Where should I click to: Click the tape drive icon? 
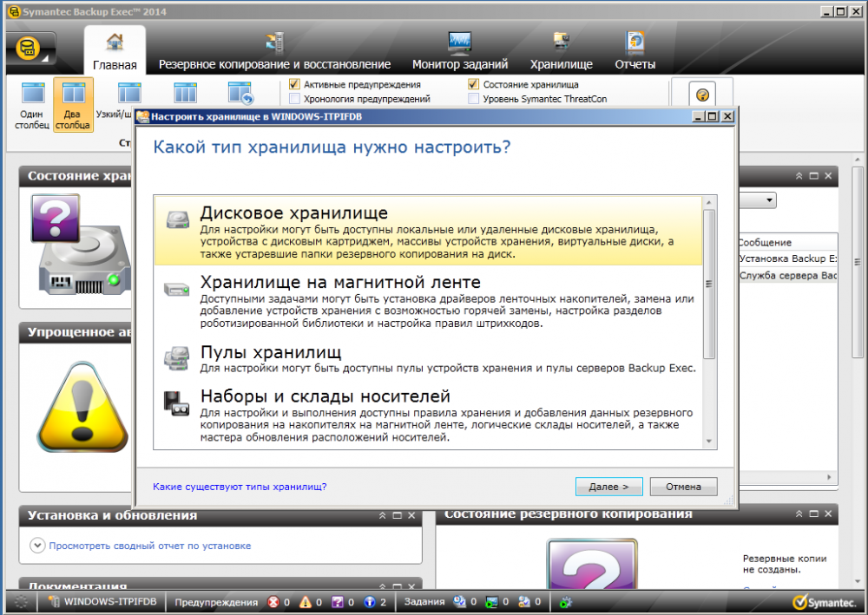[177, 290]
